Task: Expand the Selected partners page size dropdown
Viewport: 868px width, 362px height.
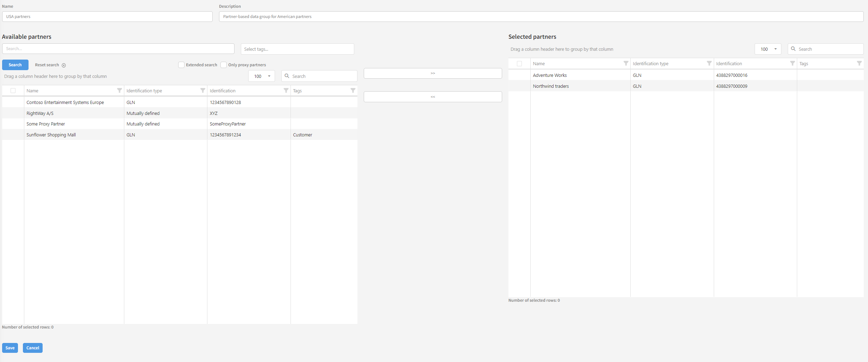Action: [768, 49]
